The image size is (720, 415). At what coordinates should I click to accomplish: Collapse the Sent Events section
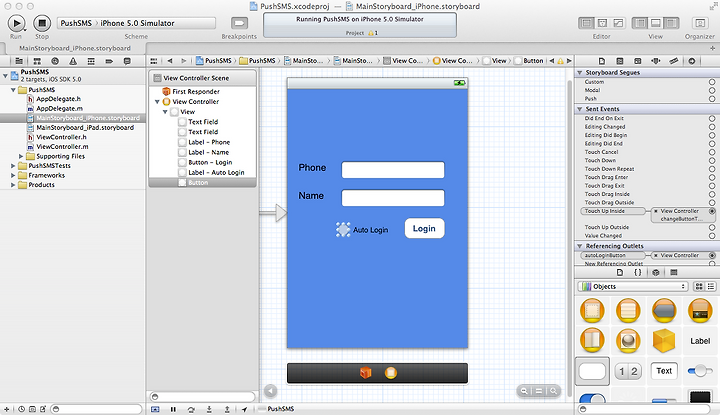(580, 109)
